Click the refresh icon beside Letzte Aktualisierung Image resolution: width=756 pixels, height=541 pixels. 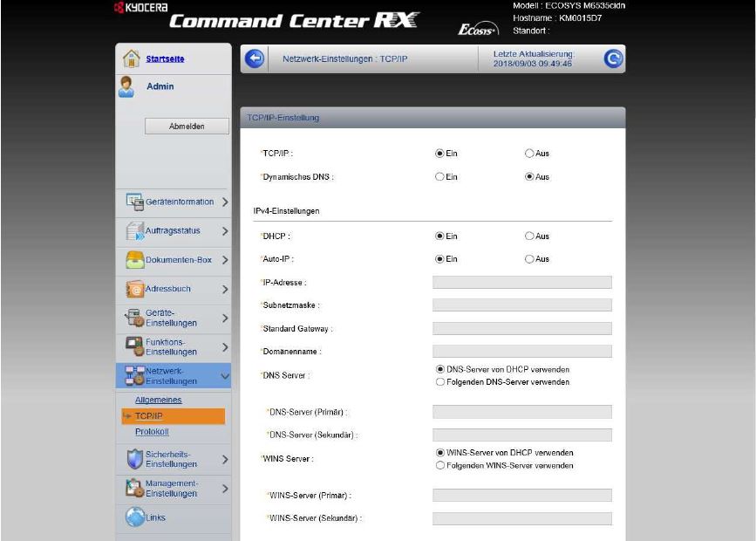click(x=613, y=58)
